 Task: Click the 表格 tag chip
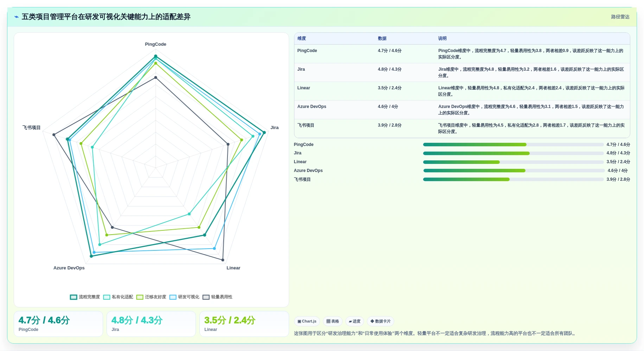coord(333,321)
